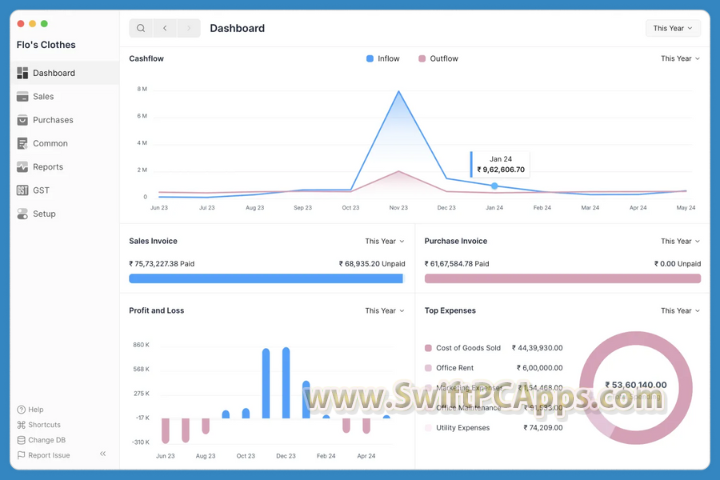Open the Dashboard sidebar item
The width and height of the screenshot is (720, 480).
tap(53, 73)
